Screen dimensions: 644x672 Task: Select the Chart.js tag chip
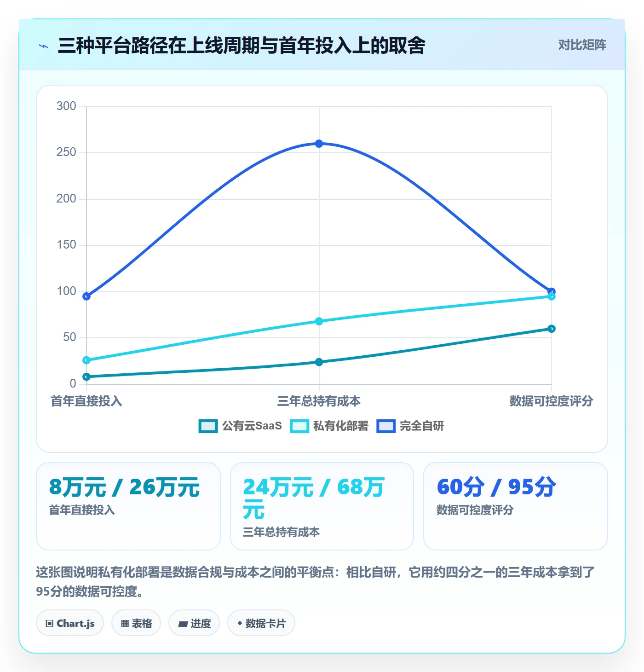tap(70, 623)
